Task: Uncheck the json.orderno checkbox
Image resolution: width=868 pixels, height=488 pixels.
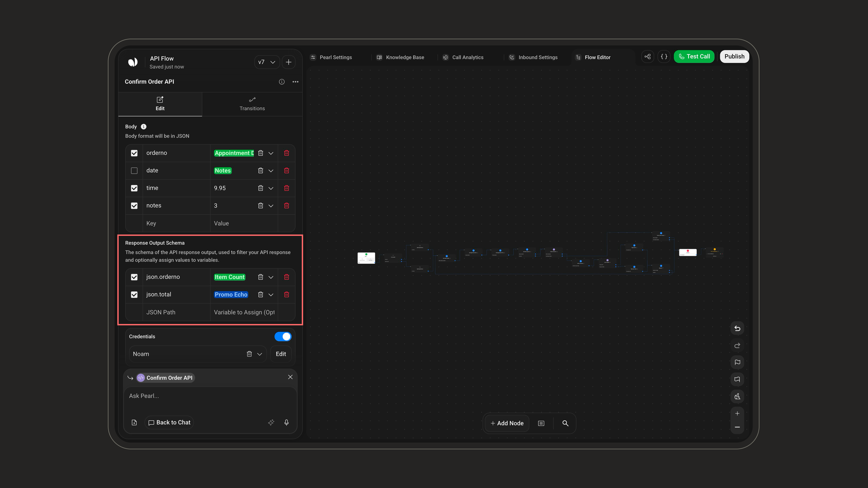Action: tap(134, 277)
